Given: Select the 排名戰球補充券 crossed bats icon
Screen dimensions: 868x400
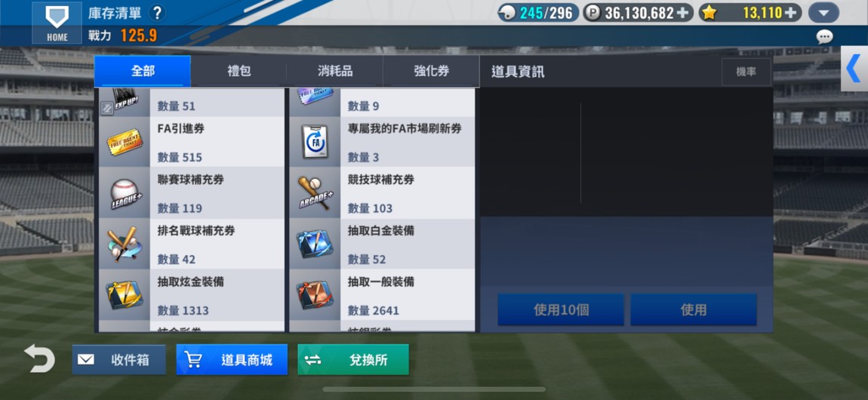Looking at the screenshot, I should (x=123, y=244).
